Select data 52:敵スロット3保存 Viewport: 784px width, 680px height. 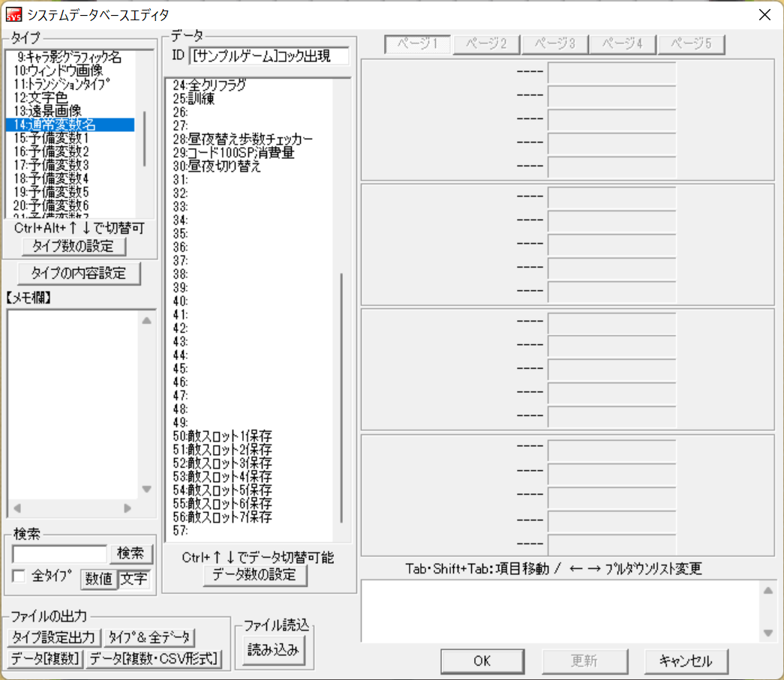click(249, 463)
